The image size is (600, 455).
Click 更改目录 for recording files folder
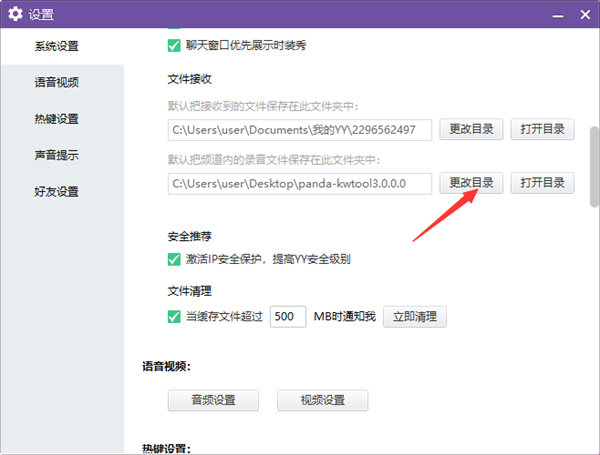coord(471,182)
